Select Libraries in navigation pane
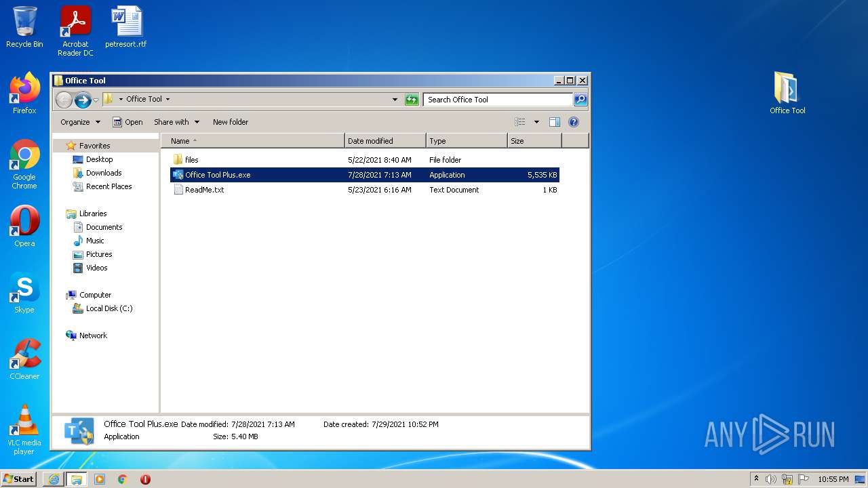This screenshot has width=868, height=488. 93,213
